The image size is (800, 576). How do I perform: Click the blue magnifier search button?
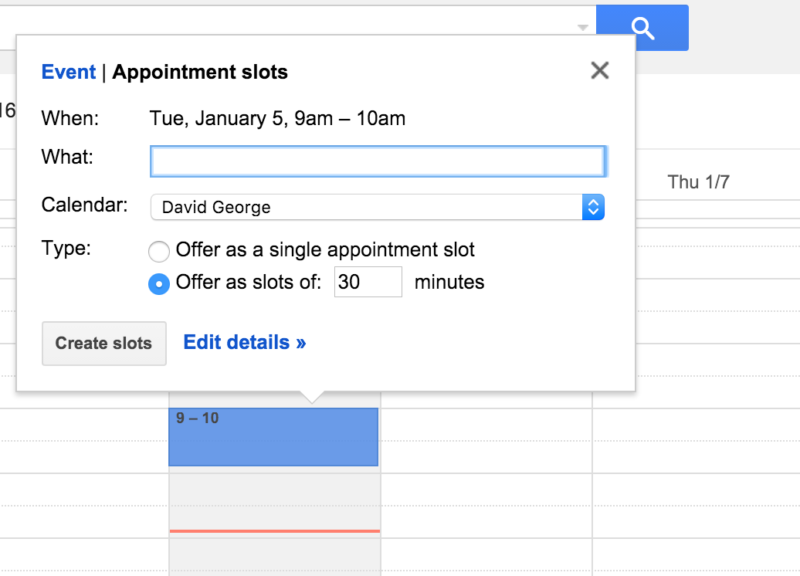pos(642,28)
